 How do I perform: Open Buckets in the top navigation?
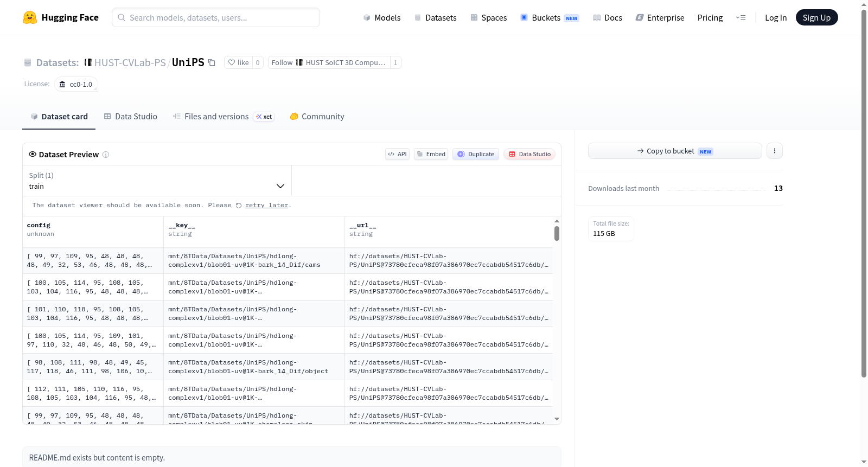click(550, 18)
